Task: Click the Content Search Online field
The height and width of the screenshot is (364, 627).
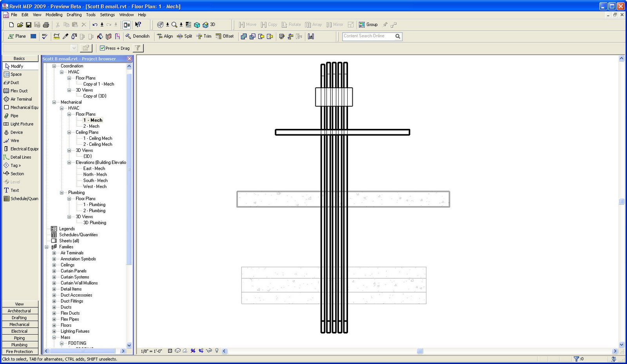Action: 368,36
